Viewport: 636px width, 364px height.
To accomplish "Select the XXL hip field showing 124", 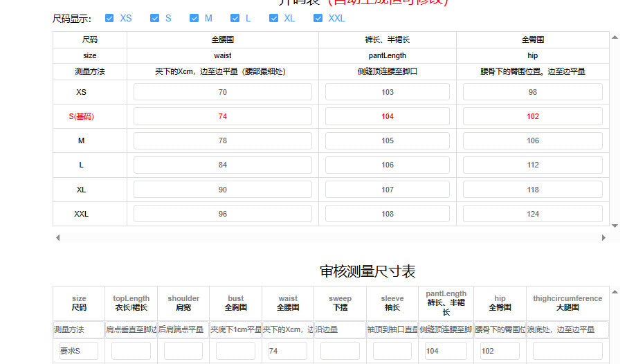I will pos(532,214).
